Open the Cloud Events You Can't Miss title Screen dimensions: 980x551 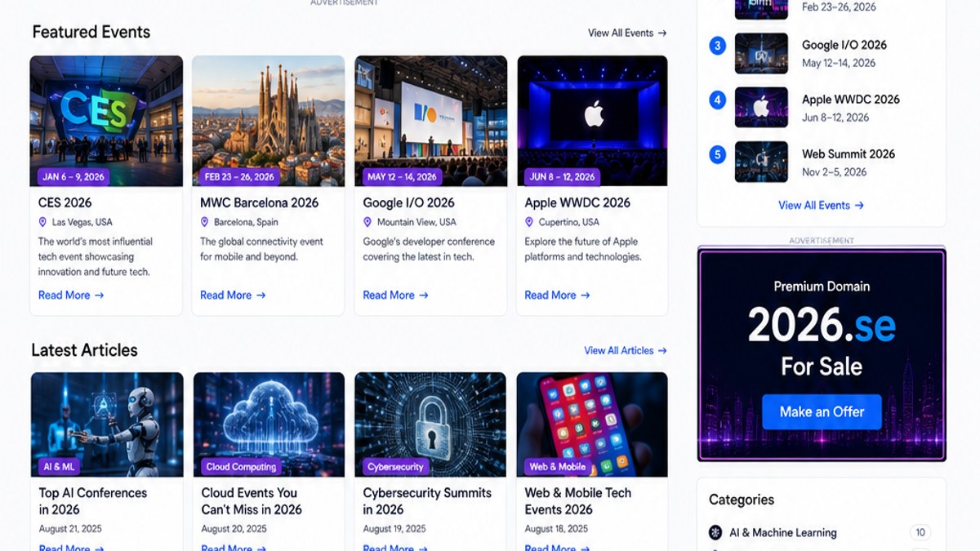(252, 501)
